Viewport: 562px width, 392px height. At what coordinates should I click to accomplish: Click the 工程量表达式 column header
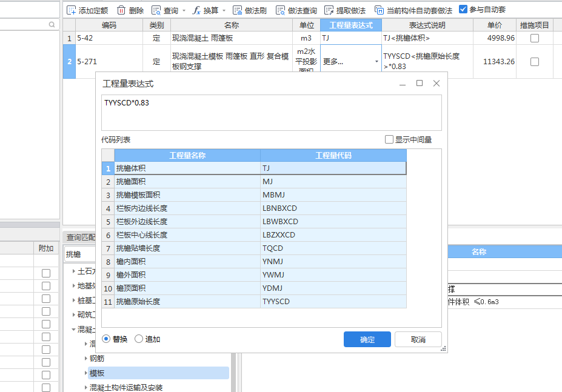pos(351,25)
